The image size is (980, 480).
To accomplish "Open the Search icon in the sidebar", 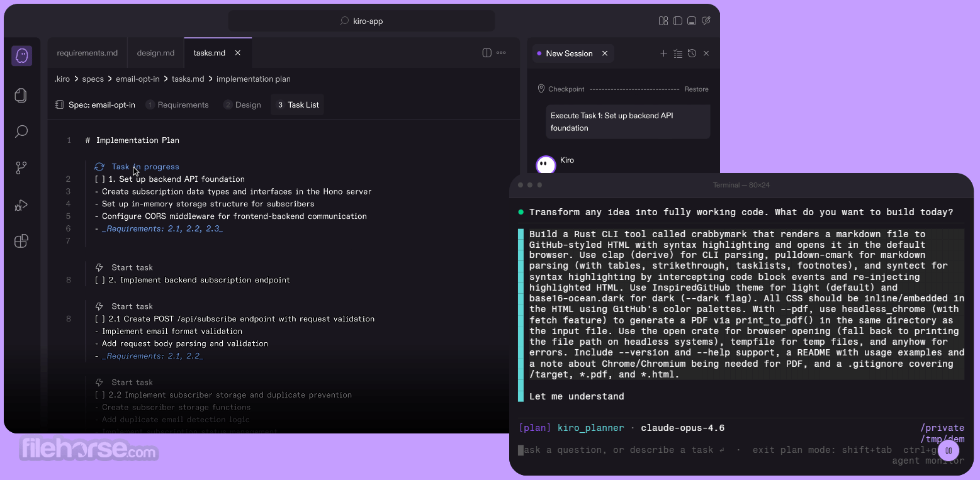I will (21, 131).
